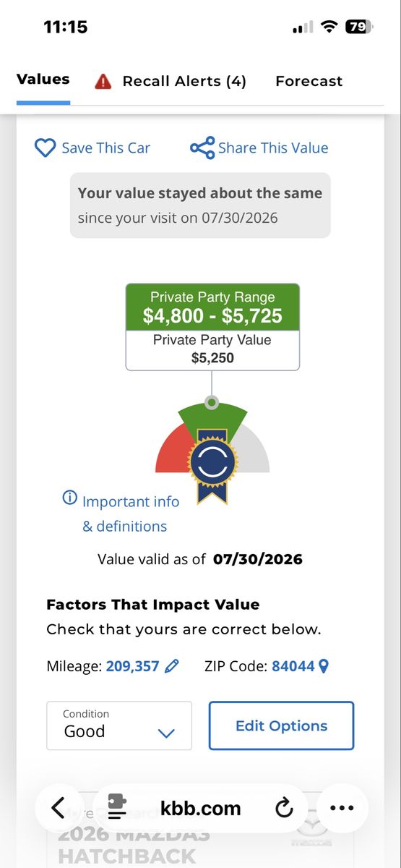Open the Recall Alerts (4) tab
The width and height of the screenshot is (401, 868).
tap(171, 82)
